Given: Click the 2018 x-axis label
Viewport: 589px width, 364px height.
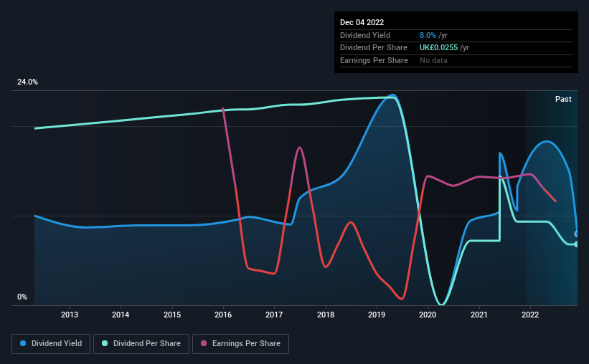Looking at the screenshot, I should pos(326,315).
